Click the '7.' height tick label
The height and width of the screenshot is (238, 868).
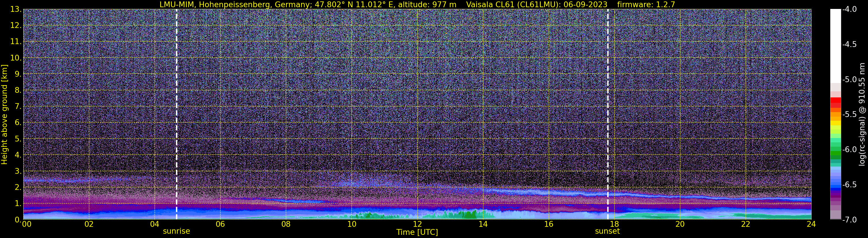(x=18, y=107)
